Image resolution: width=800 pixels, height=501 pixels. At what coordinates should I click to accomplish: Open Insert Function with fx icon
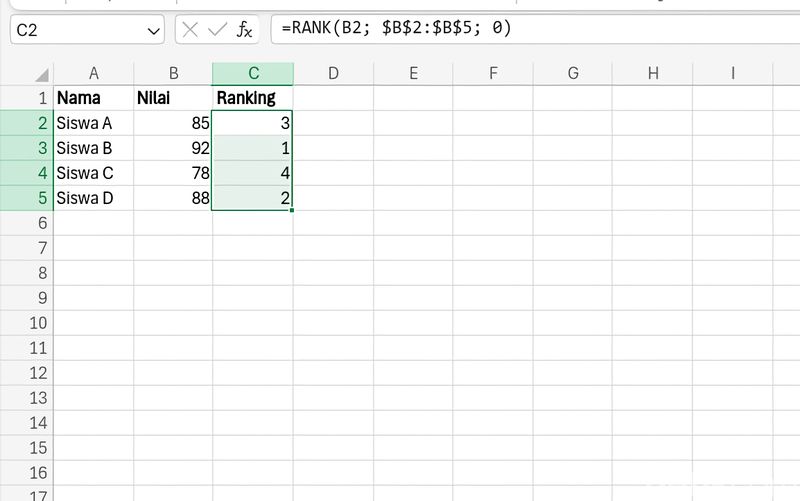pyautogui.click(x=244, y=30)
